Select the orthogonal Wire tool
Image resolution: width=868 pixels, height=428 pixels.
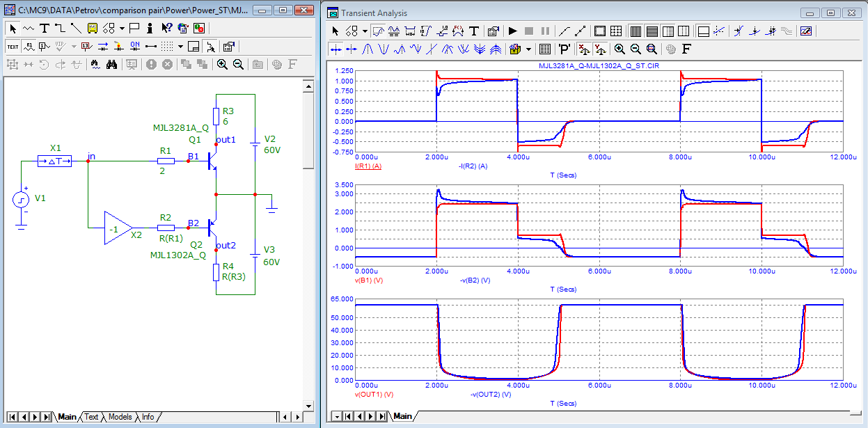coord(60,28)
